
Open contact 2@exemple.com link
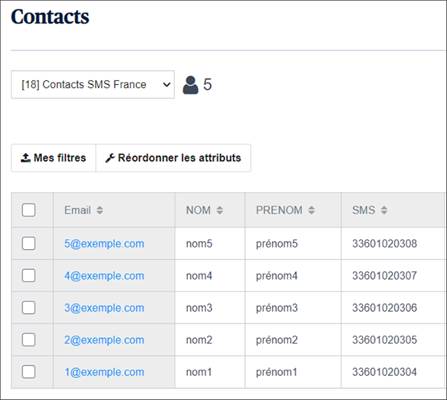click(x=104, y=340)
